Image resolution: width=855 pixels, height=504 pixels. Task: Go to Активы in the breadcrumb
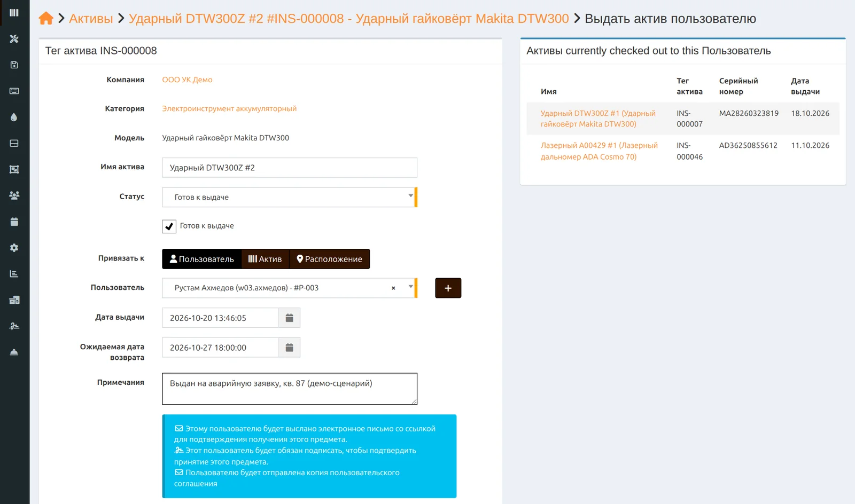(x=91, y=19)
